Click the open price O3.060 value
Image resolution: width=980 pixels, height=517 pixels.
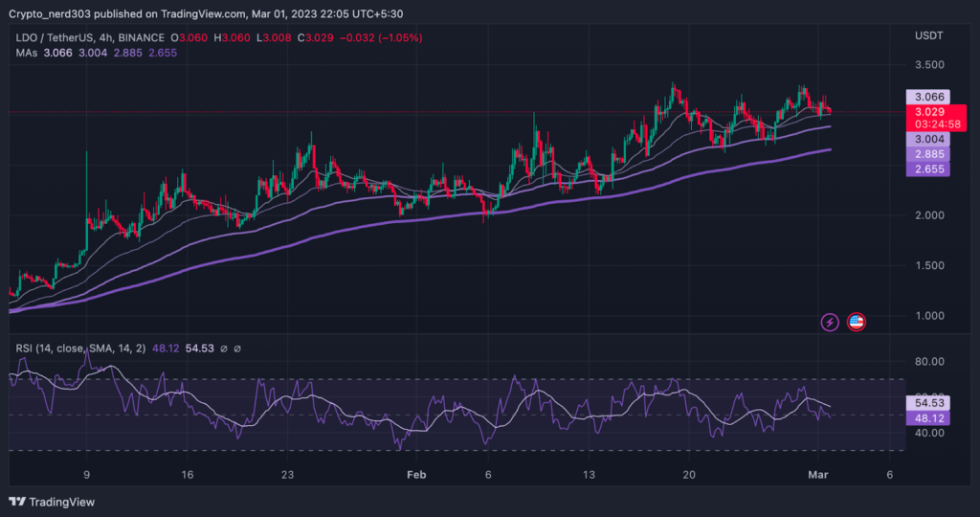pos(189,38)
